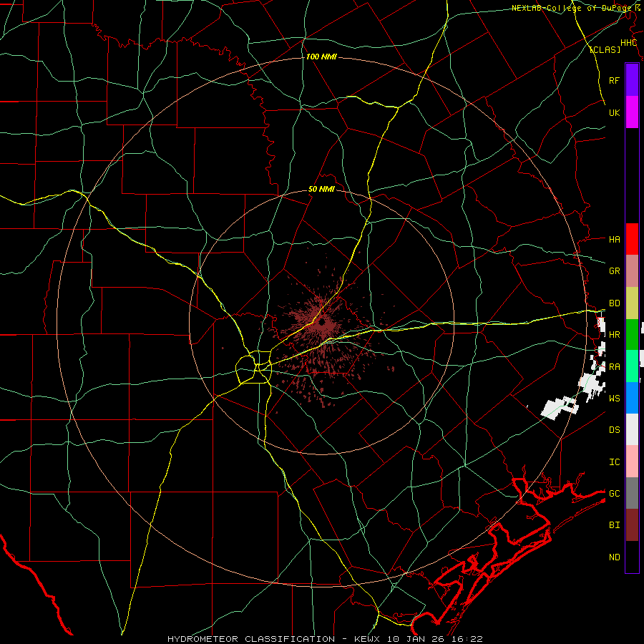Click the RA legend label

(x=614, y=367)
